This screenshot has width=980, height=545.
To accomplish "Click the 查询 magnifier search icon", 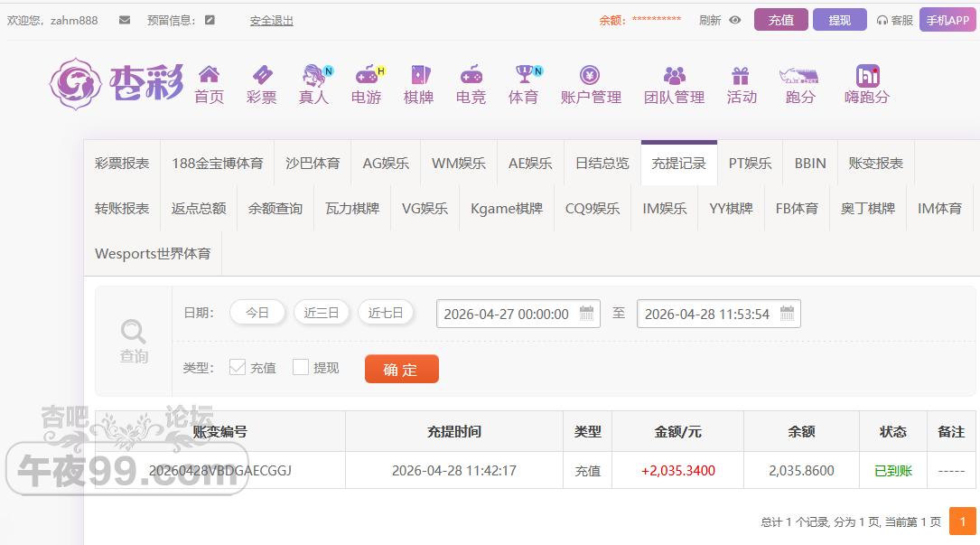I will coord(134,331).
